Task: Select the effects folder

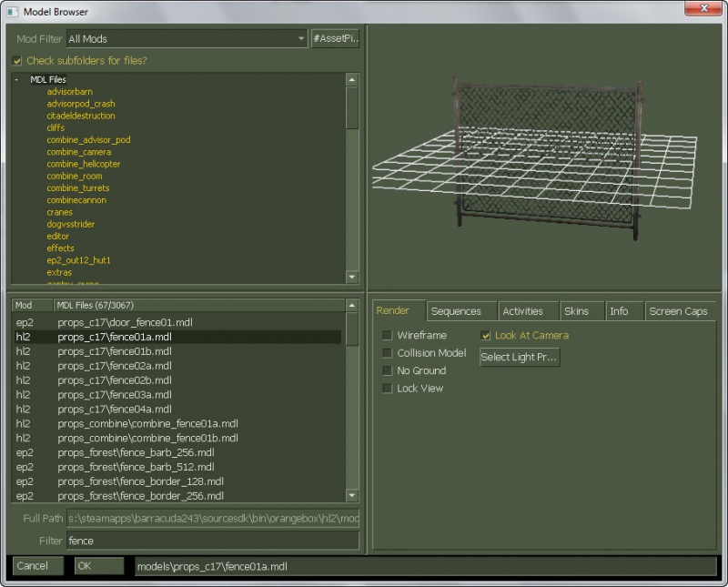Action: tap(60, 248)
